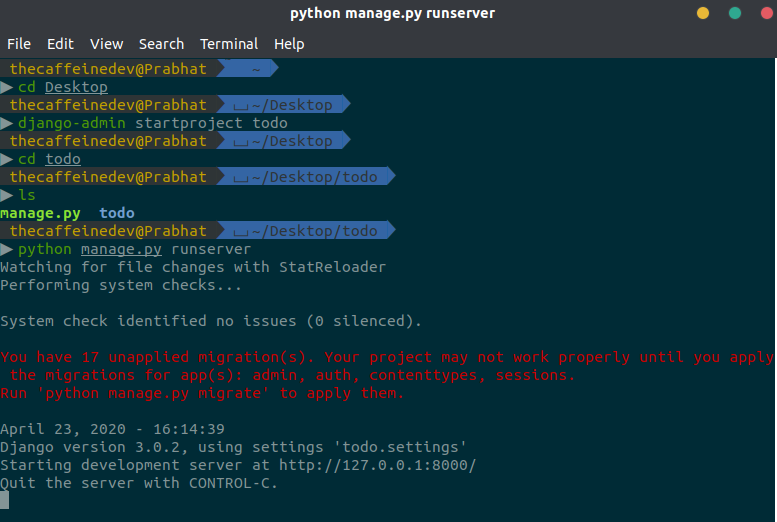
Task: Minimize the terminal with the yellow button
Action: point(703,13)
